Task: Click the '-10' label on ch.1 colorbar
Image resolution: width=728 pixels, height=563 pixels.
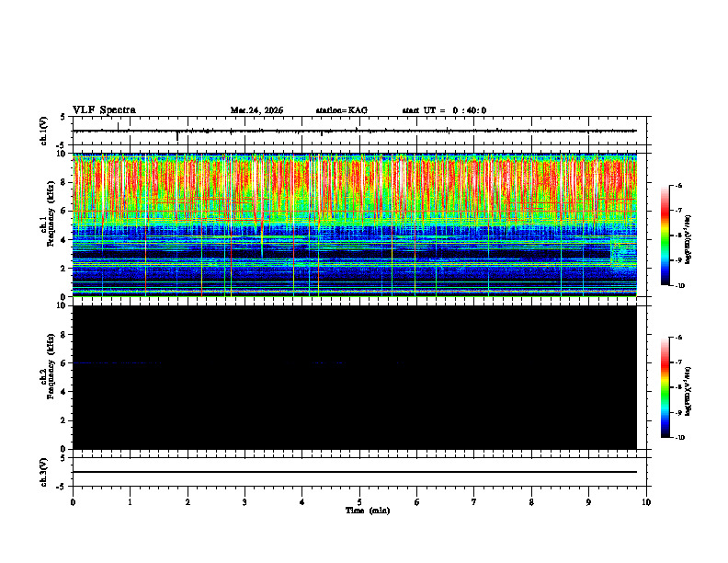Action: tap(679, 286)
